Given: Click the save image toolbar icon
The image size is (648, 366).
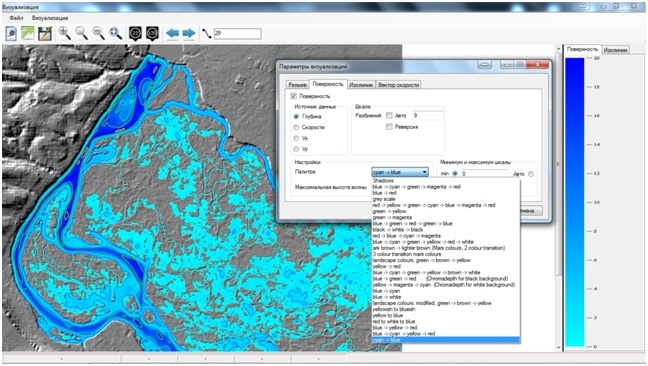Looking at the screenshot, I should pos(45,33).
